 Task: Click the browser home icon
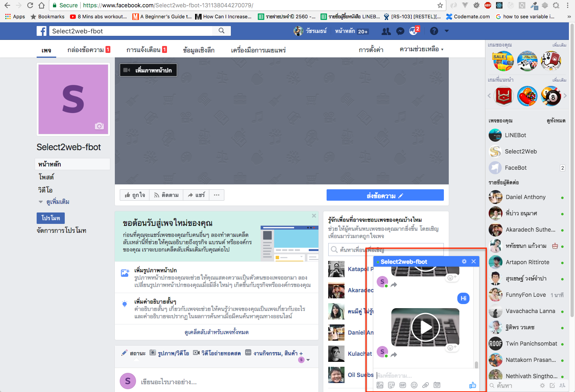(x=42, y=5)
